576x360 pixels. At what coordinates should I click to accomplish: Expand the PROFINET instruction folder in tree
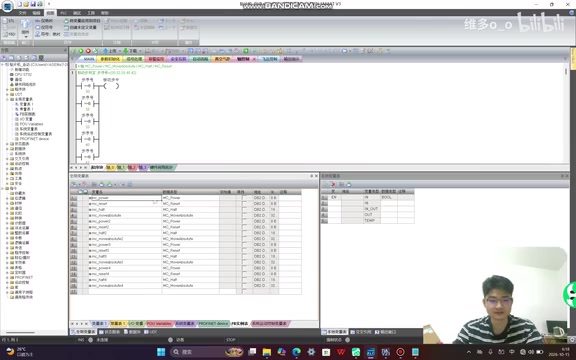[7, 278]
